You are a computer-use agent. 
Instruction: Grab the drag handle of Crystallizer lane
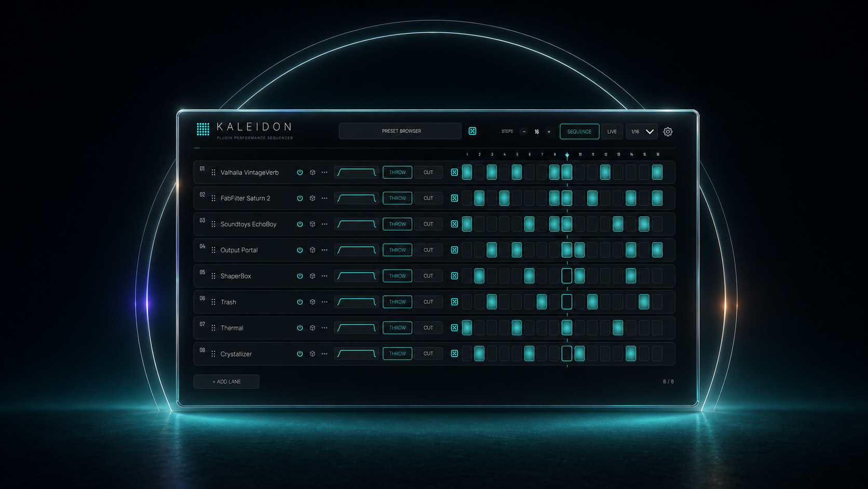tap(213, 354)
